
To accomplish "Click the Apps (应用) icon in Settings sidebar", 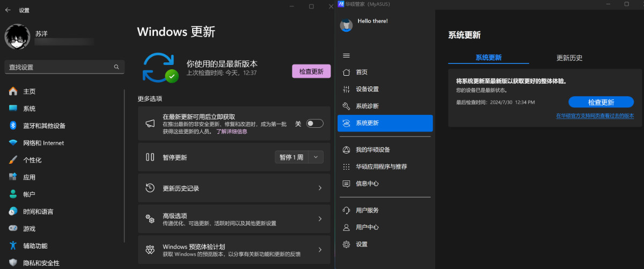I will tap(13, 177).
